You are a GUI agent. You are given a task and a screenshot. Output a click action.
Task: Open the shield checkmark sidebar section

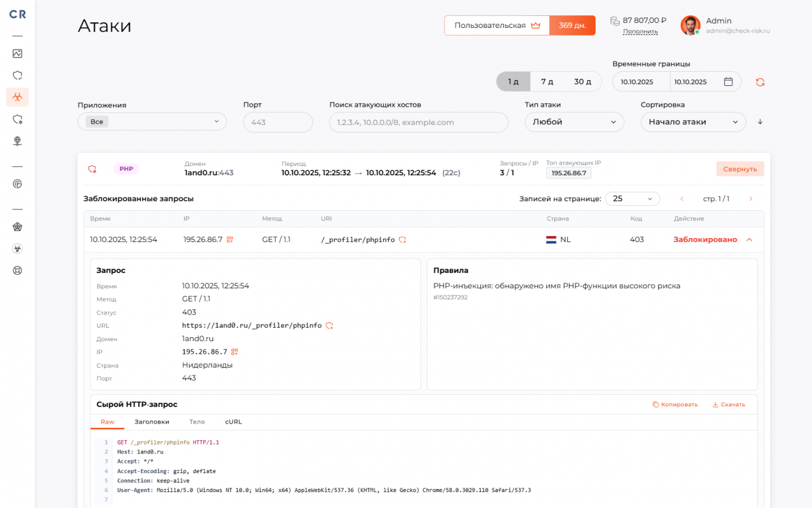point(17,75)
